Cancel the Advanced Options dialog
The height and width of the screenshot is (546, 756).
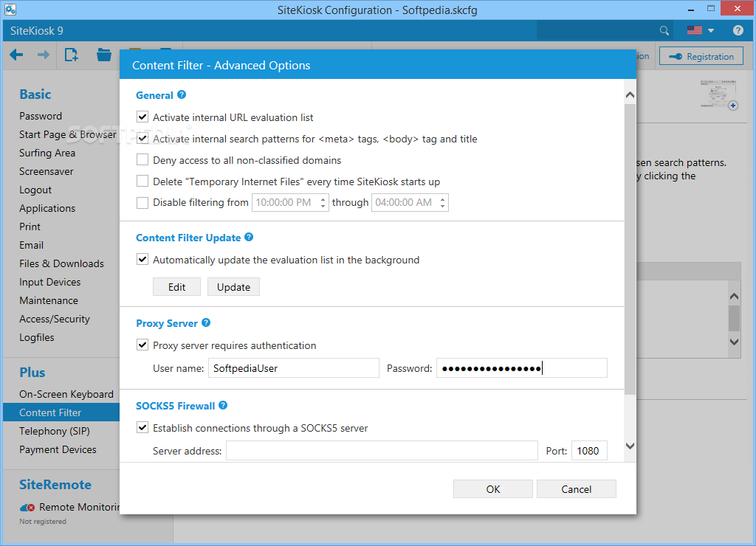tap(576, 489)
